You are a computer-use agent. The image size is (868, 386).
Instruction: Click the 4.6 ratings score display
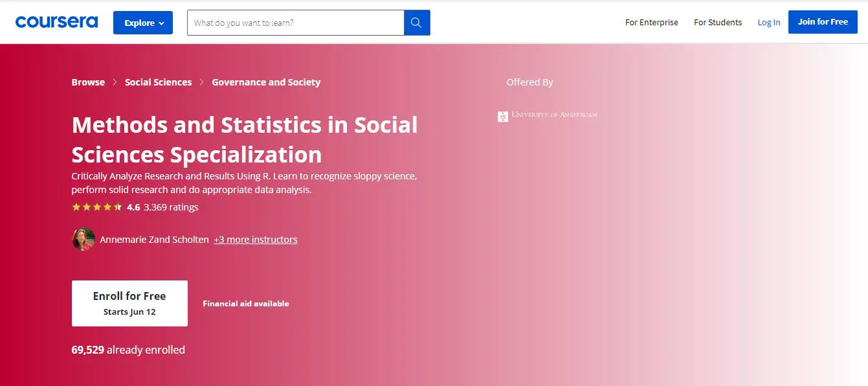point(133,207)
